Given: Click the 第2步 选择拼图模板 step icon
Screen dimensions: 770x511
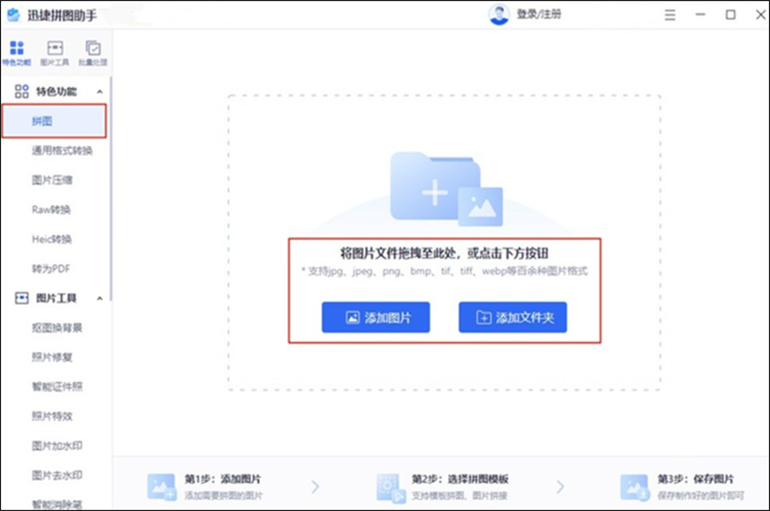Looking at the screenshot, I should click(391, 487).
